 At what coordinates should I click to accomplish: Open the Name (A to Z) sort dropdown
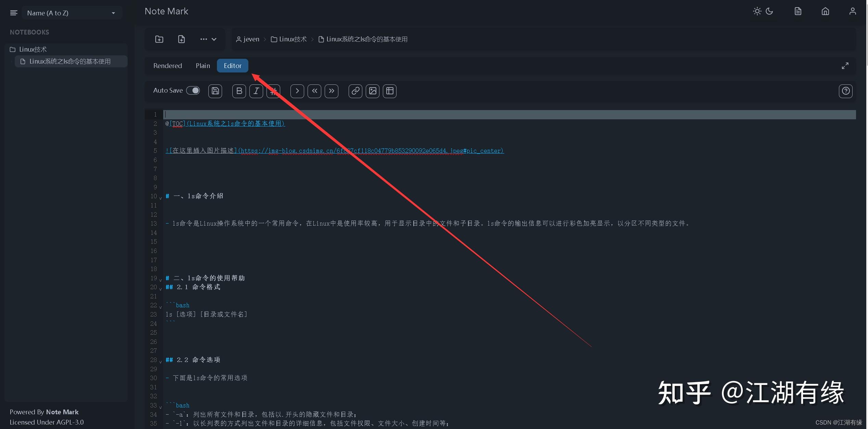(x=72, y=13)
